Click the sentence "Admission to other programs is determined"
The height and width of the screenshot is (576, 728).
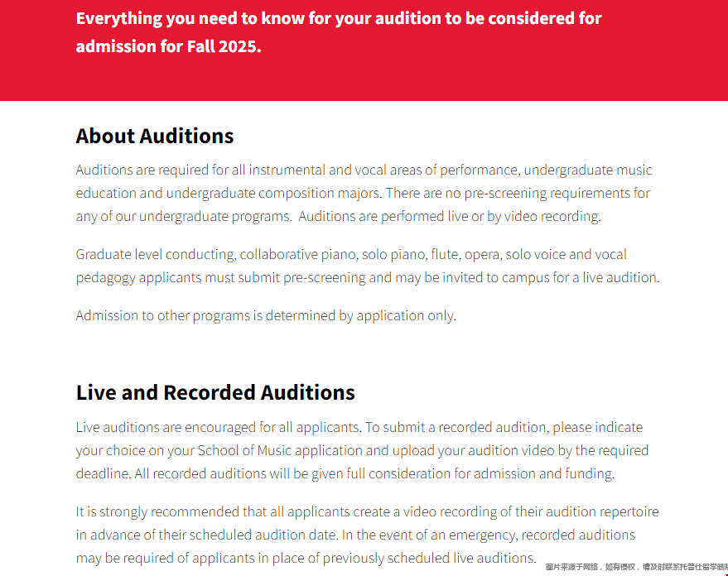[266, 316]
